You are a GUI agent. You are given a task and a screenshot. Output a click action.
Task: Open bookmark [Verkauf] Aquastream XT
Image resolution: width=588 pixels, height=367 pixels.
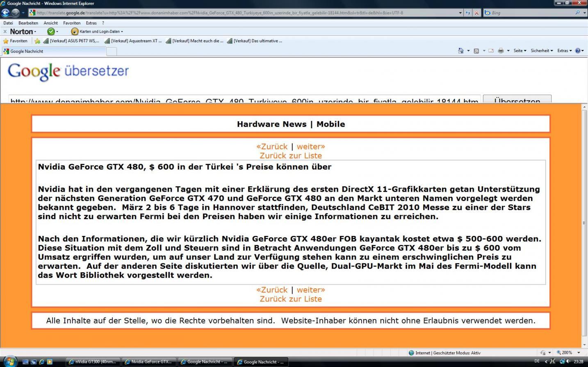[x=133, y=41]
